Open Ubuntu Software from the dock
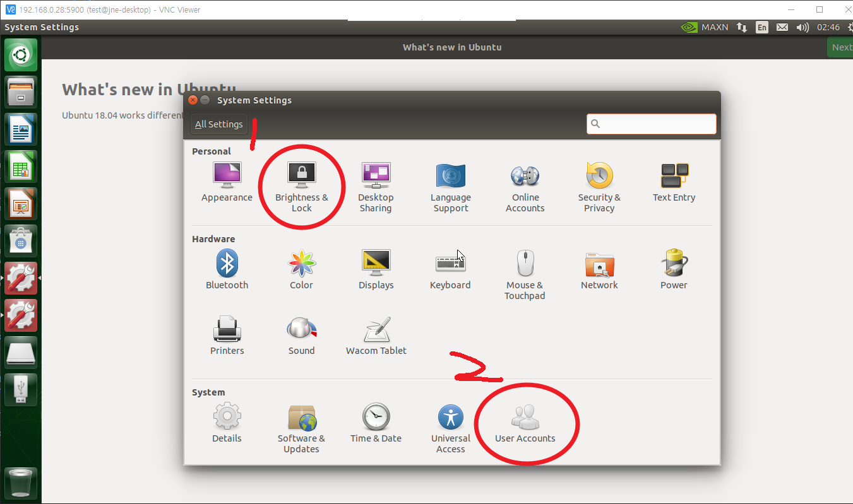 (x=21, y=241)
